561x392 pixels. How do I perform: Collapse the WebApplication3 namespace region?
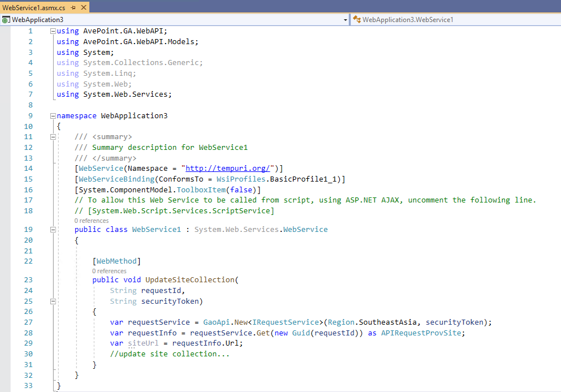pos(52,115)
